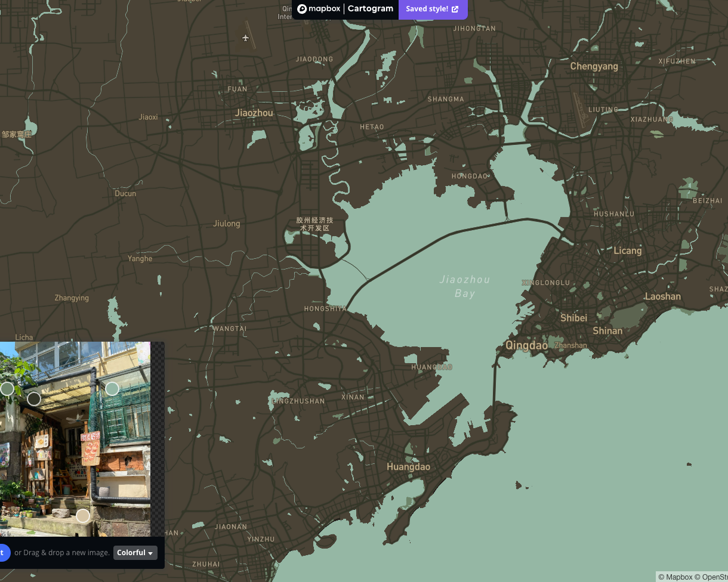Click the blue button at bottom left
Viewport: 728px width, 582px height.
[5, 553]
